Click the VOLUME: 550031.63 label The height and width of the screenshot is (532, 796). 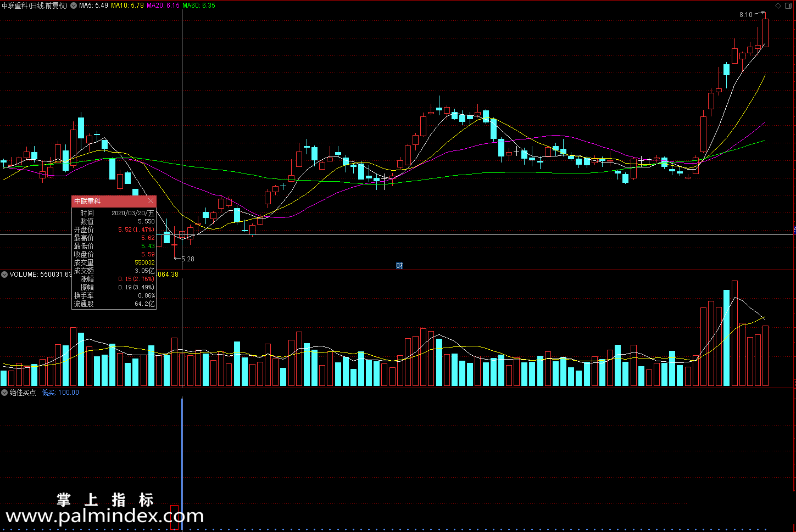click(x=41, y=275)
